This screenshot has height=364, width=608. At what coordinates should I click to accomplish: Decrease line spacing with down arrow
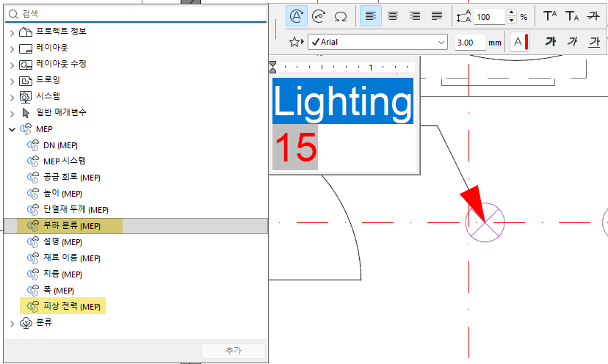(512, 21)
